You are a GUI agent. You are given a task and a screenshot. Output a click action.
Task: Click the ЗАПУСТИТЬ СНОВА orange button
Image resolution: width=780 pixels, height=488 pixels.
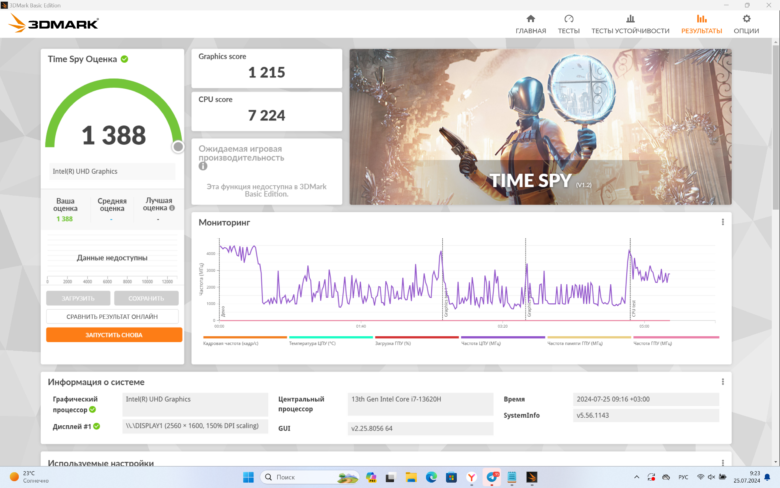(x=114, y=335)
